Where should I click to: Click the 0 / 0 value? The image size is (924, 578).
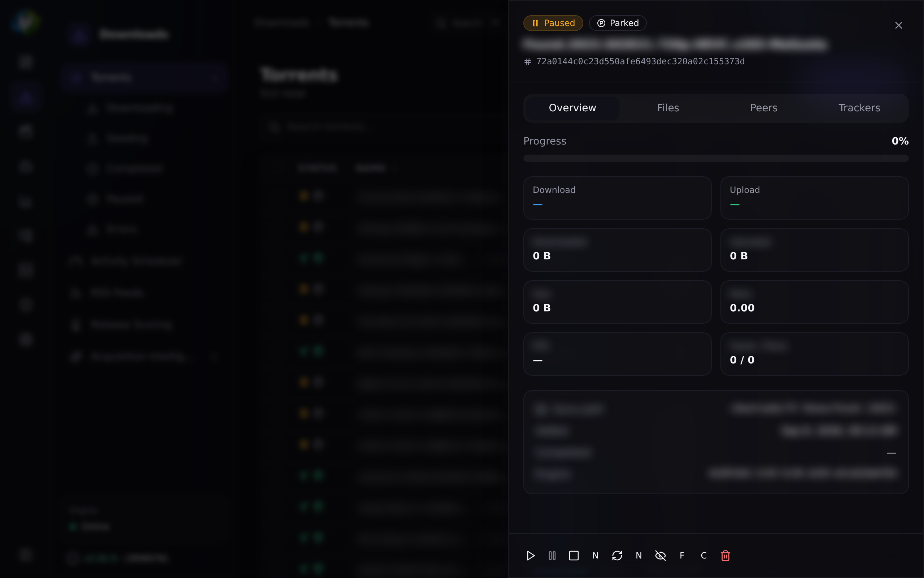[x=742, y=360]
